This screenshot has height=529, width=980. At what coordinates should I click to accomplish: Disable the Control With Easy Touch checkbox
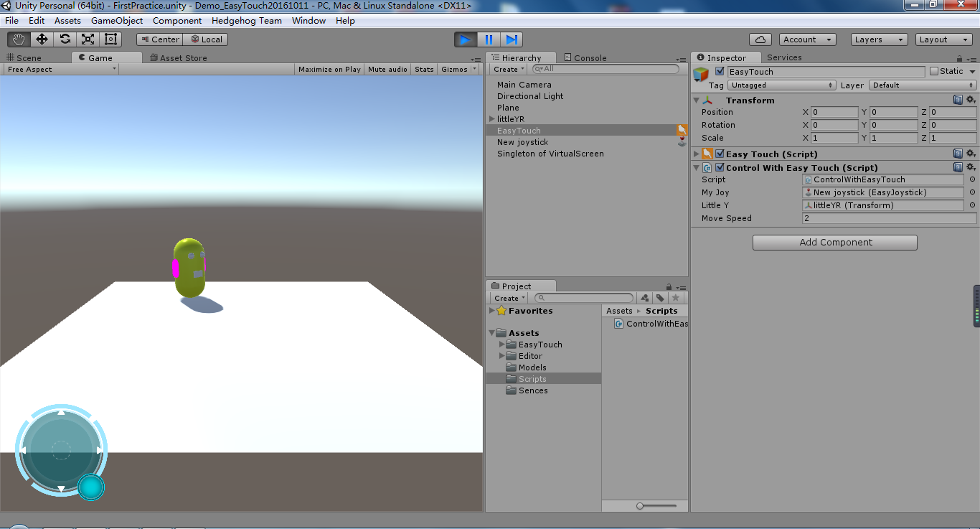click(720, 167)
